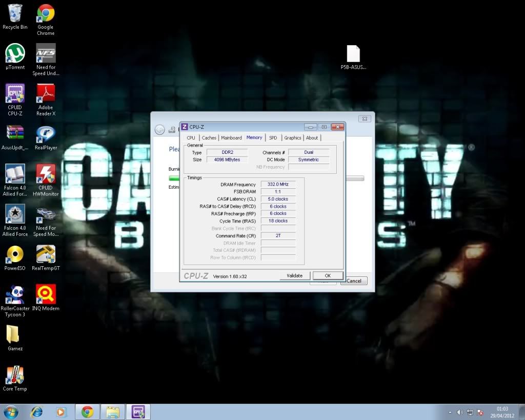Click the FSB:DRAM ratio value 1:1
The height and width of the screenshot is (420, 525).
tap(278, 192)
